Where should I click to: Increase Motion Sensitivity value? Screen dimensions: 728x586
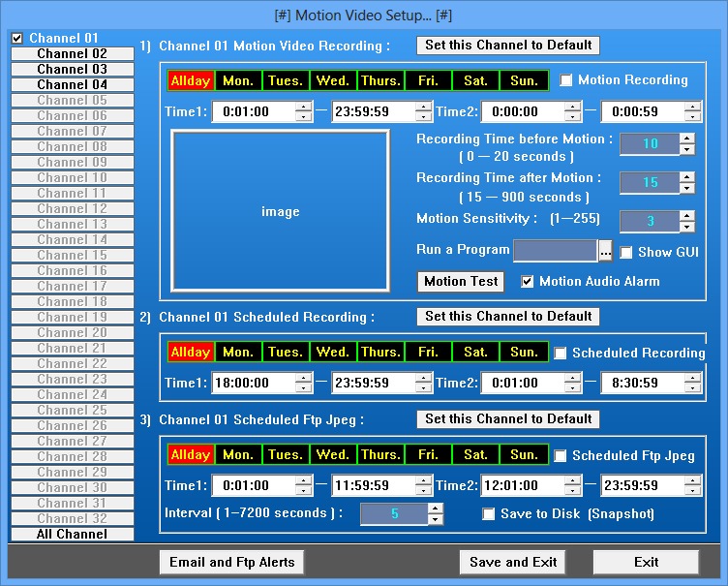(x=687, y=216)
